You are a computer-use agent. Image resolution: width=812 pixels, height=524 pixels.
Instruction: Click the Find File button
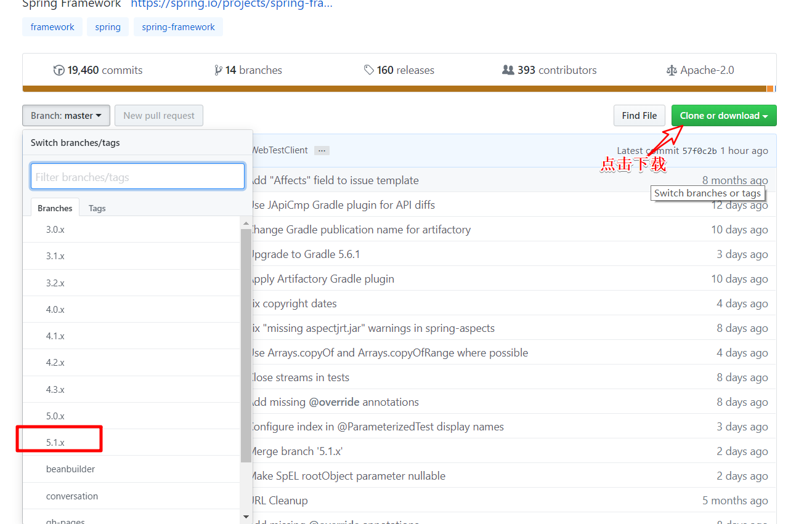[x=639, y=115]
